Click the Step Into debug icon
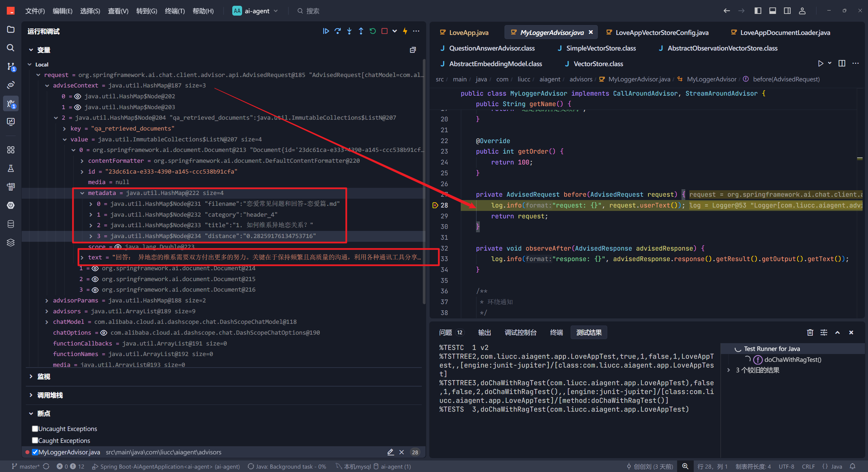Screen dimensions: 868x472 [x=349, y=31]
